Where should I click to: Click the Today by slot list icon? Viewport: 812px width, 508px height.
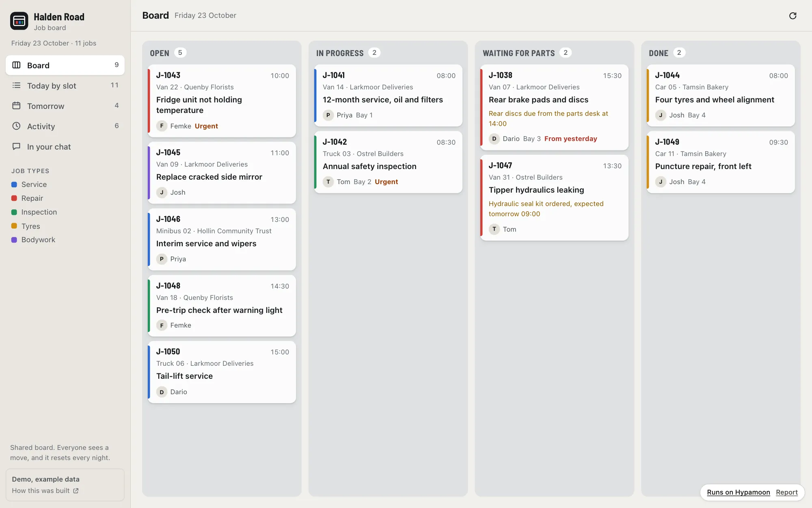[x=16, y=85]
